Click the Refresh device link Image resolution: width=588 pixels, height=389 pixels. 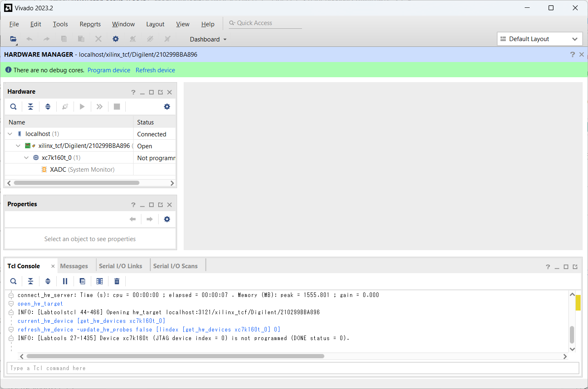[x=155, y=70]
